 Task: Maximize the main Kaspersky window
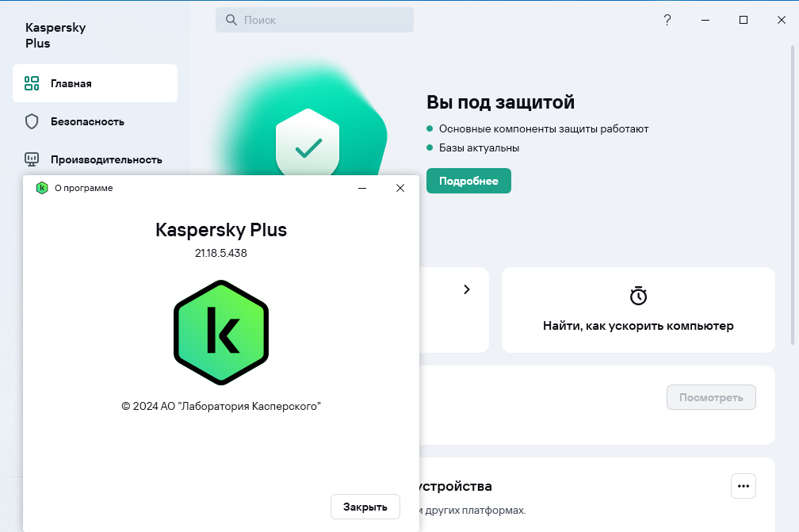744,20
